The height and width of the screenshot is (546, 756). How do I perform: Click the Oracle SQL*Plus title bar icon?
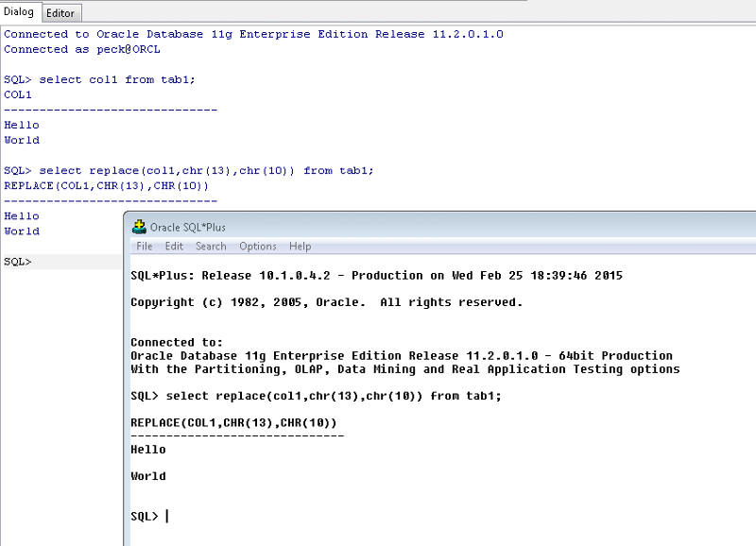click(x=138, y=226)
